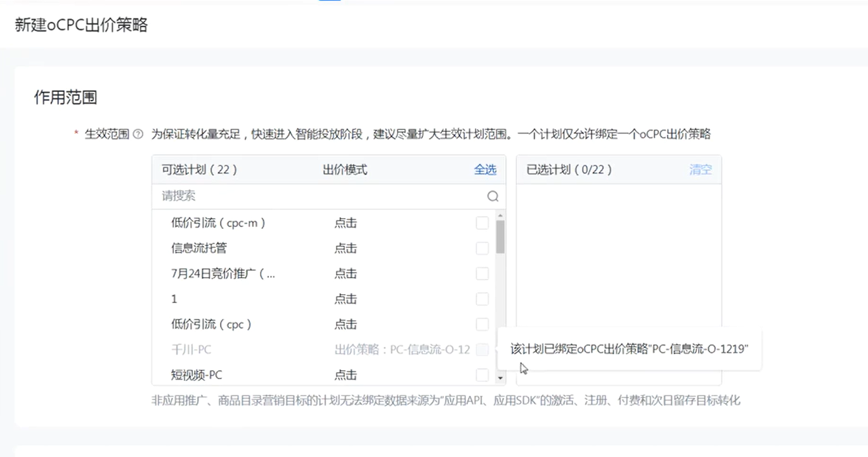Click the 信息流托管 plan name

pos(199,248)
